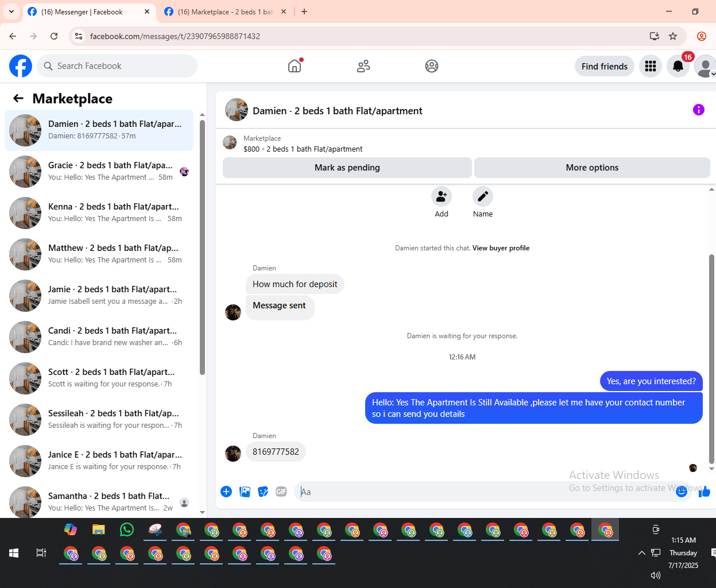The image size is (716, 588).
Task: Switch to the Marketplace 2 beds tab
Action: 225,11
